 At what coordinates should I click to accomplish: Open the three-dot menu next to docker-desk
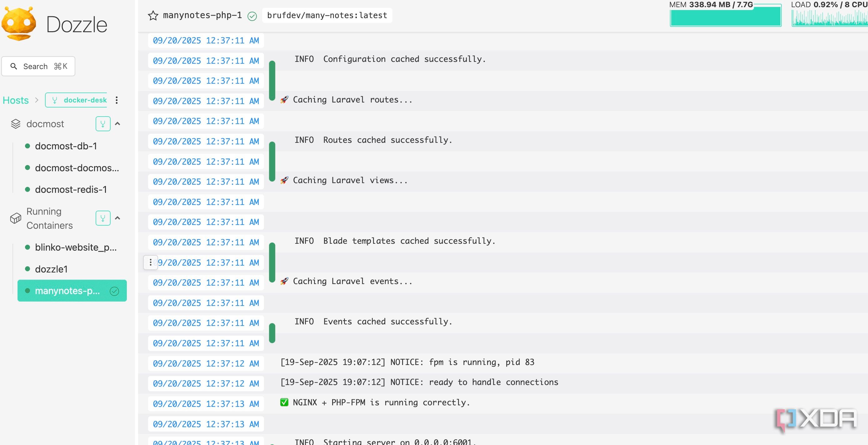[x=117, y=100]
